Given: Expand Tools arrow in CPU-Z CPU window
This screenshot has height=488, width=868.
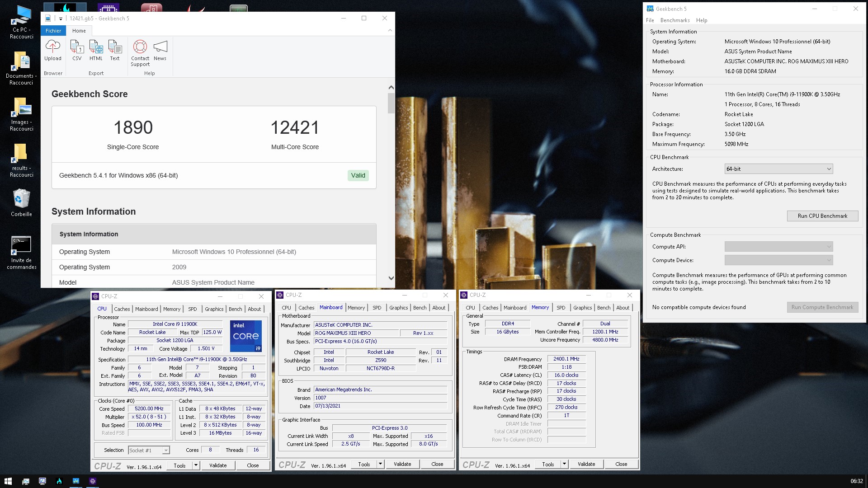Looking at the screenshot, I should [196, 465].
